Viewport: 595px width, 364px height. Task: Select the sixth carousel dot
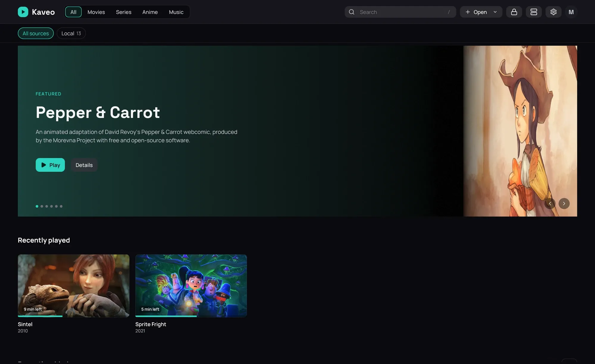pyautogui.click(x=61, y=206)
